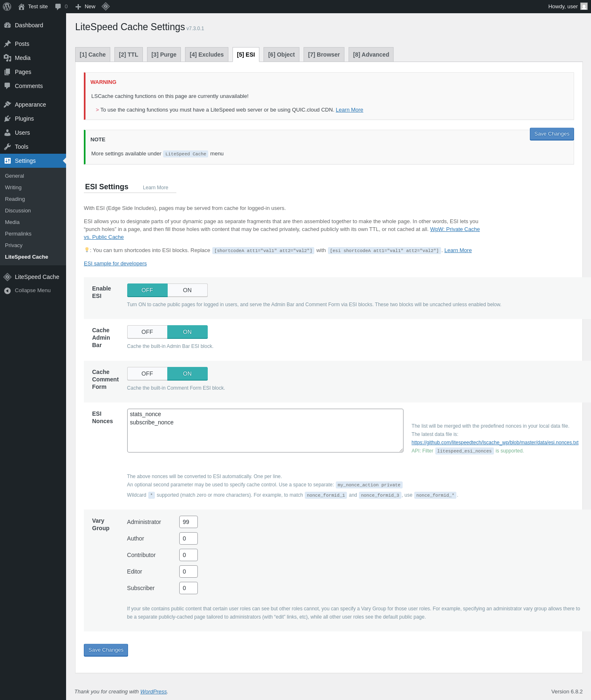Click the Appearance paintbrush icon
Image resolution: width=591 pixels, height=700 pixels.
(x=7, y=105)
